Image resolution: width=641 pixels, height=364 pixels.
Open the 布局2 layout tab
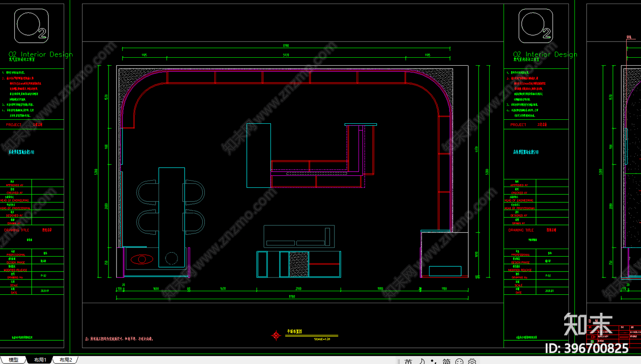[x=65, y=360]
